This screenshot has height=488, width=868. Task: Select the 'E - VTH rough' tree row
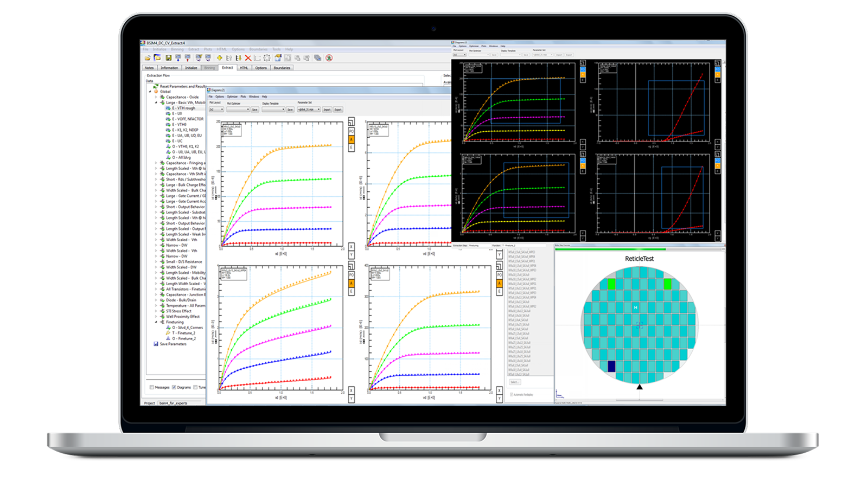[x=186, y=108]
